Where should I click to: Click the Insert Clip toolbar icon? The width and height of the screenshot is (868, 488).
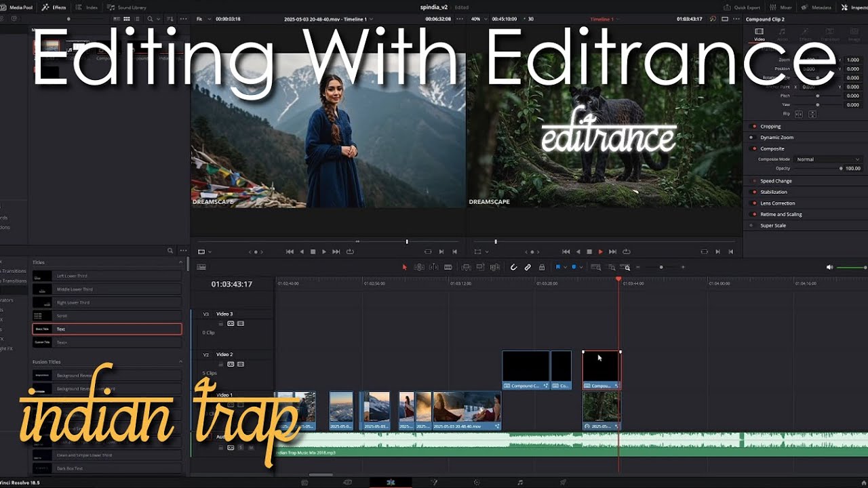click(x=466, y=267)
